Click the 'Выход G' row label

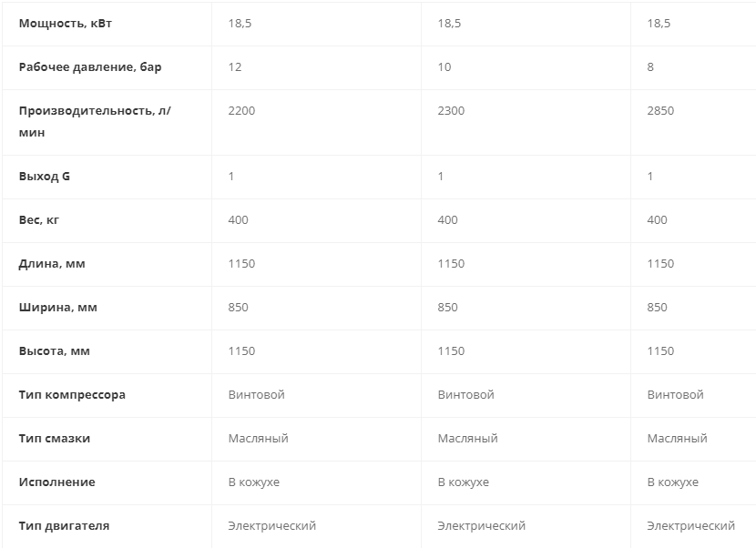click(45, 177)
